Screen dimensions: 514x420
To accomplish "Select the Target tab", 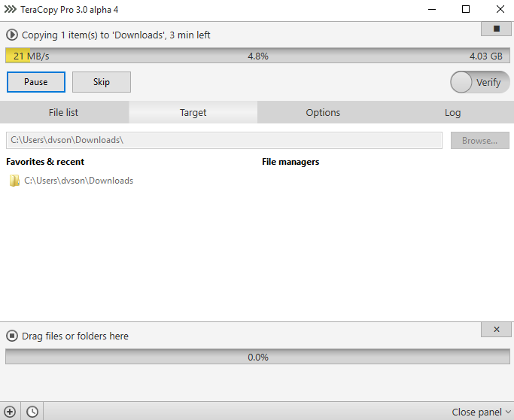I will [193, 112].
